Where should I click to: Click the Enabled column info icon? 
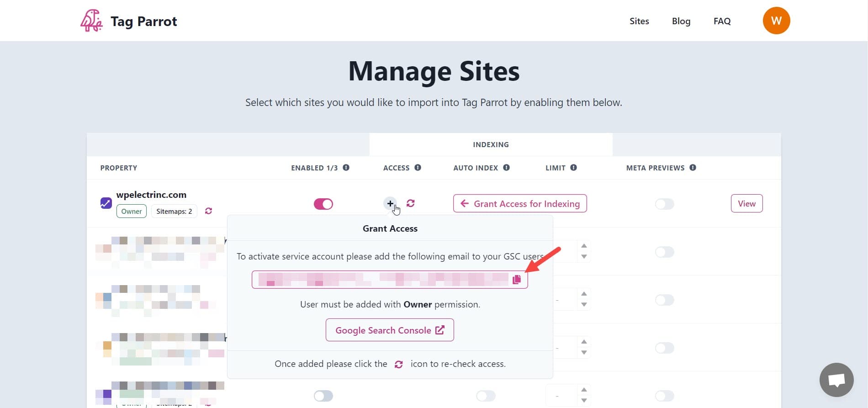point(346,168)
